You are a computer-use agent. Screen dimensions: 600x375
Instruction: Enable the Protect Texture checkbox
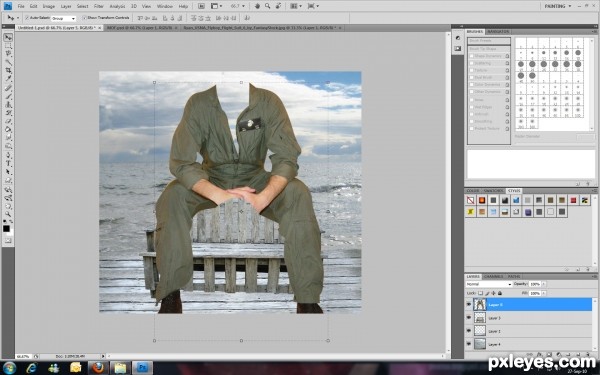point(472,129)
